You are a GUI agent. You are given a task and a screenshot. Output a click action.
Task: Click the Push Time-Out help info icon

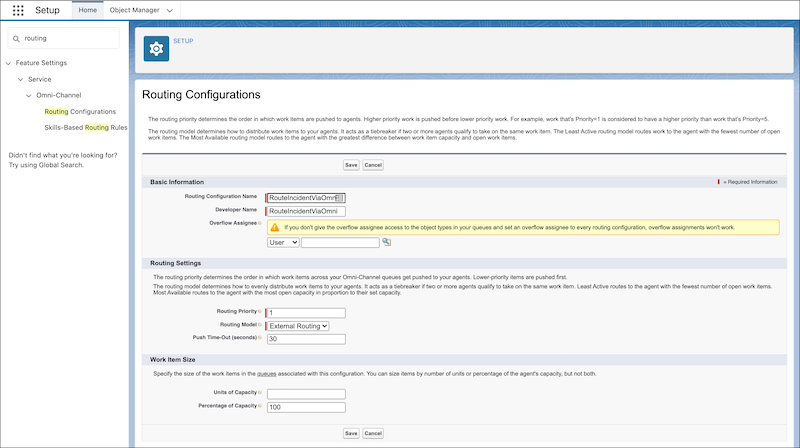pos(260,337)
